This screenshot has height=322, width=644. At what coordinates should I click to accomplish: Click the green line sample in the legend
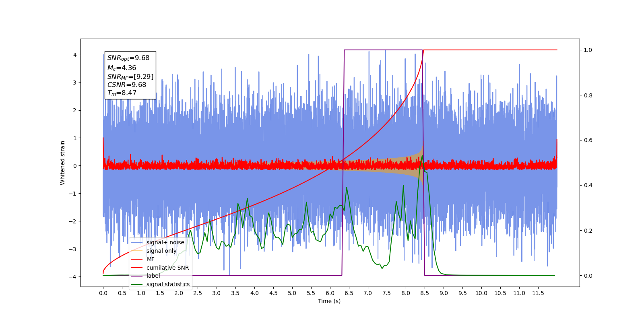coord(137,284)
